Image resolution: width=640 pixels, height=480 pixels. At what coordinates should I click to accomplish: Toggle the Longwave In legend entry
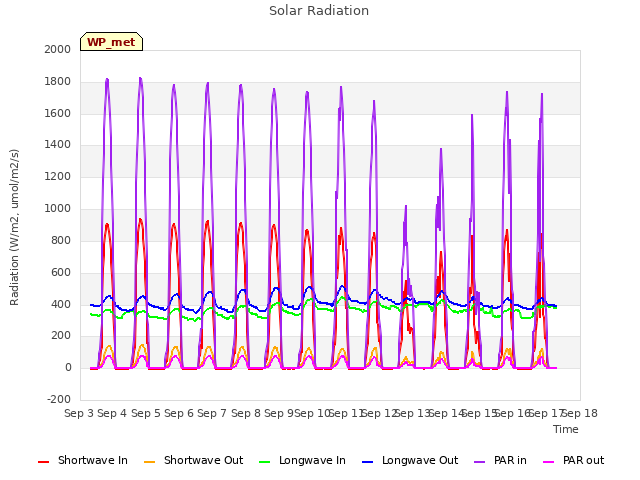pos(302,460)
